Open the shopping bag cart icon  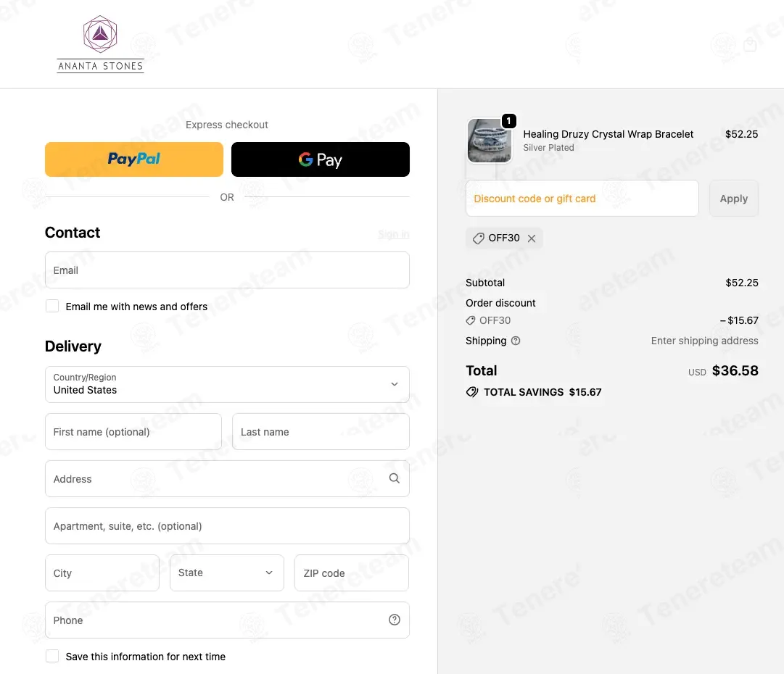click(749, 44)
